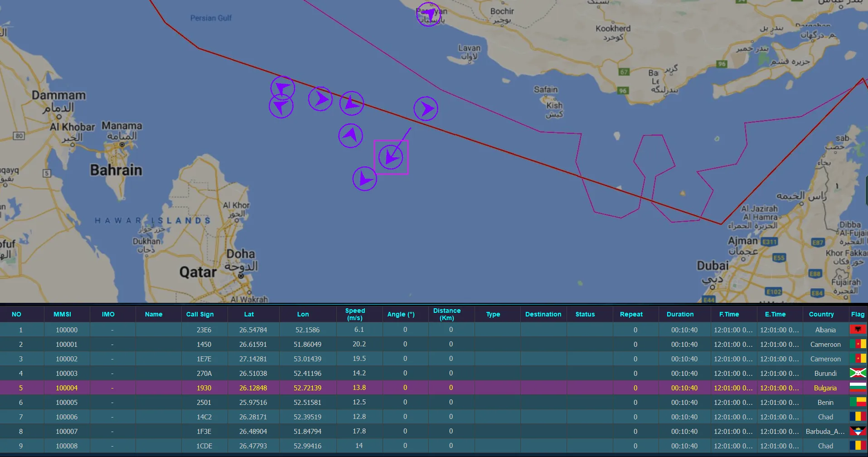This screenshot has width=868, height=457.
Task: Click latitude value 27.14281 in row 3
Action: point(253,359)
